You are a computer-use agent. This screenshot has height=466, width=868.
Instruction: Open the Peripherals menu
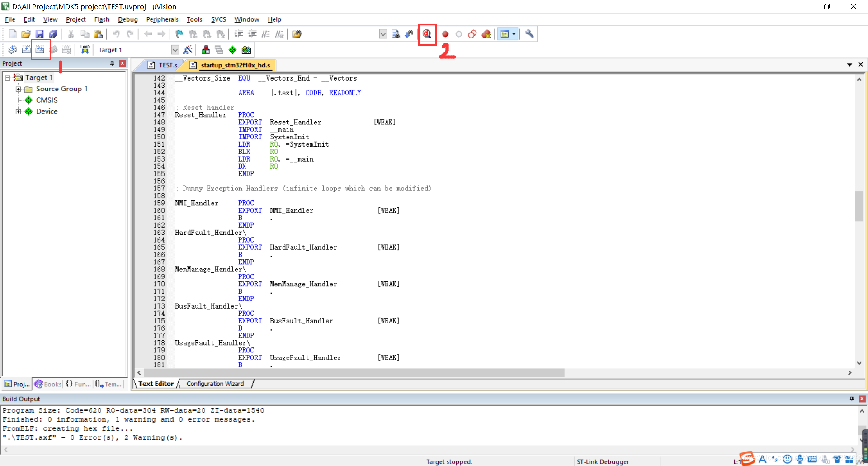(162, 19)
